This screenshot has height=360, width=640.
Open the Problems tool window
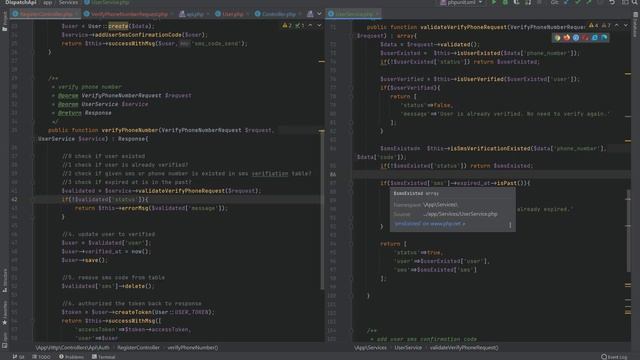pyautogui.click(x=71, y=357)
